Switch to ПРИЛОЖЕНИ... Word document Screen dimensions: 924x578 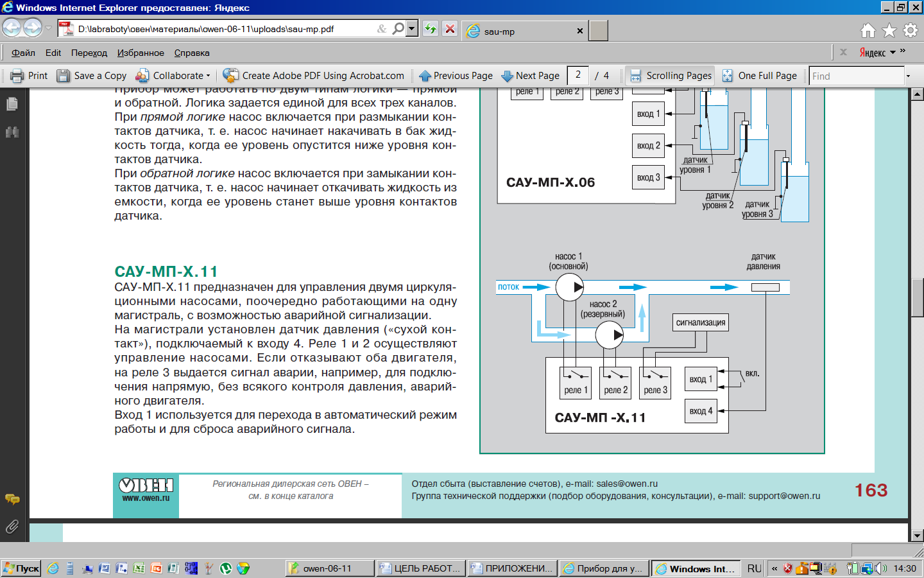[511, 568]
